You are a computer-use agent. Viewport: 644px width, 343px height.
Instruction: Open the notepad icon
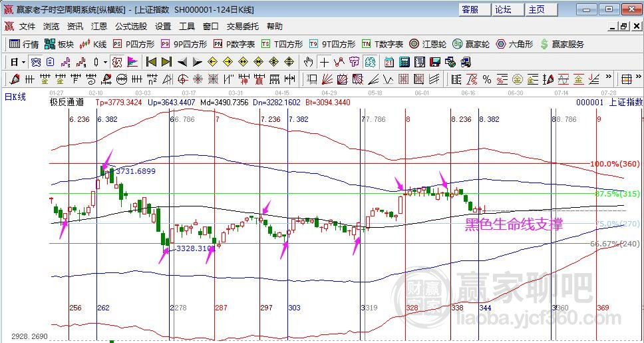pos(420,63)
